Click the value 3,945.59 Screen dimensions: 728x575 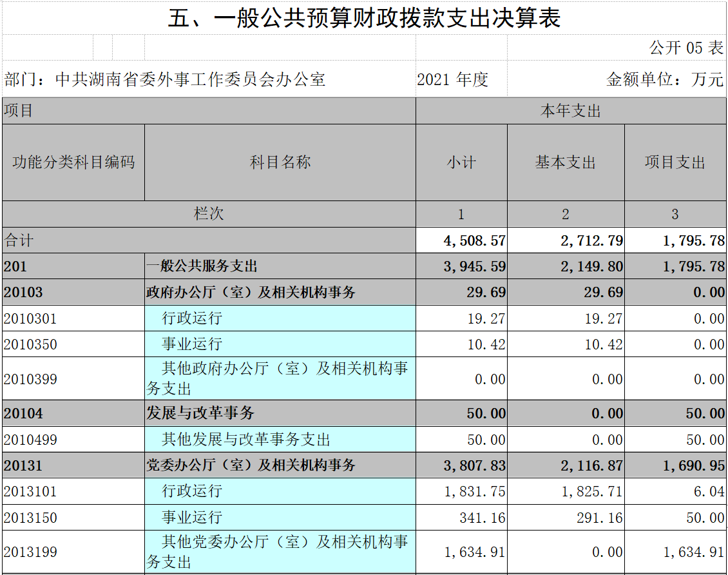461,266
